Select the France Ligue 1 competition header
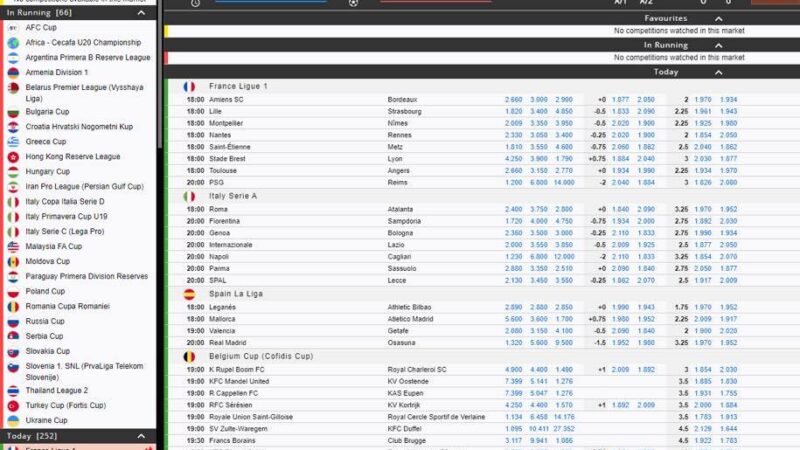800x450 pixels. [238, 86]
